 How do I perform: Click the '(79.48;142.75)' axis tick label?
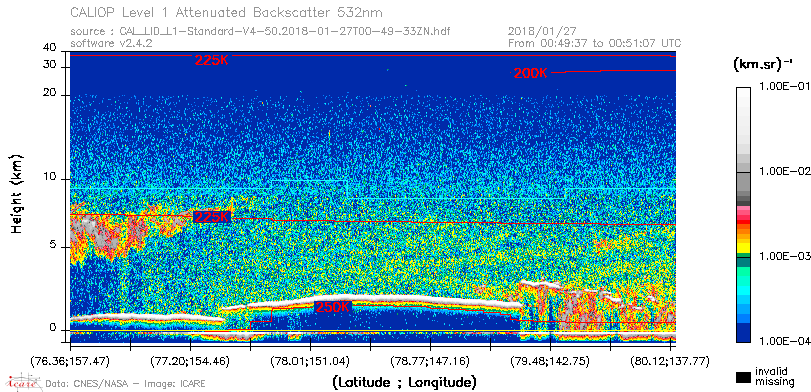pos(550,360)
